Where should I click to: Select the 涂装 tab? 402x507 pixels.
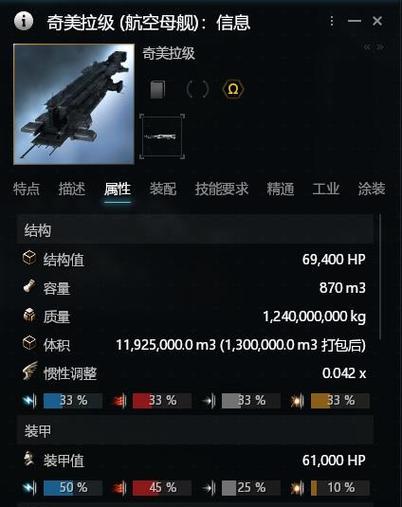tap(371, 189)
